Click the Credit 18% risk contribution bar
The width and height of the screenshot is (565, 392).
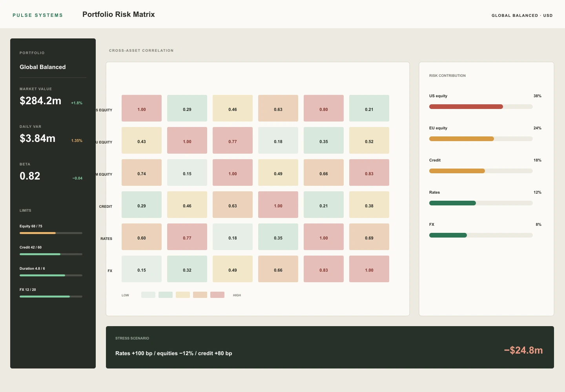tap(481, 171)
